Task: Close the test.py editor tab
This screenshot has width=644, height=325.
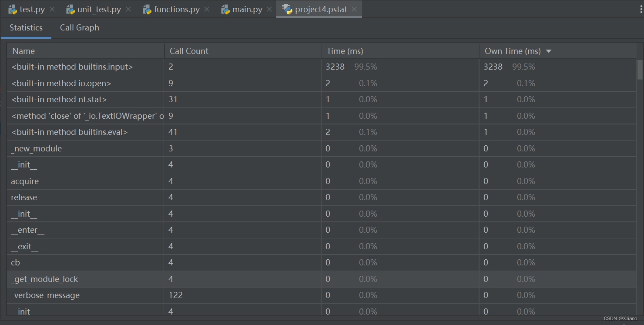Action: point(52,9)
